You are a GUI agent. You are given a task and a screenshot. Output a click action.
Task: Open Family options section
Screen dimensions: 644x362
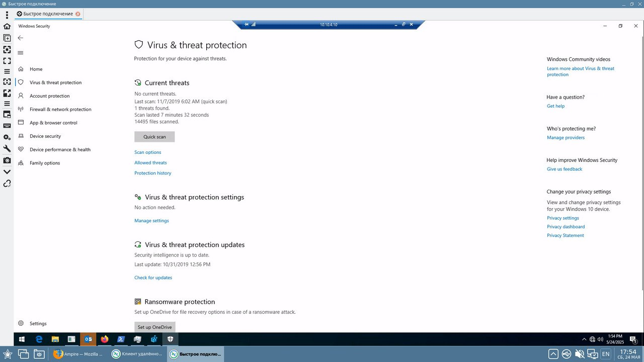[x=45, y=163]
